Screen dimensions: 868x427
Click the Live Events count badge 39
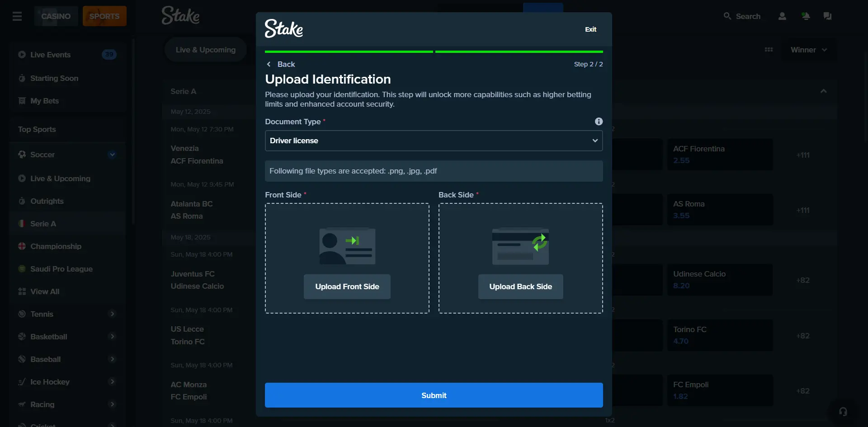click(x=109, y=55)
